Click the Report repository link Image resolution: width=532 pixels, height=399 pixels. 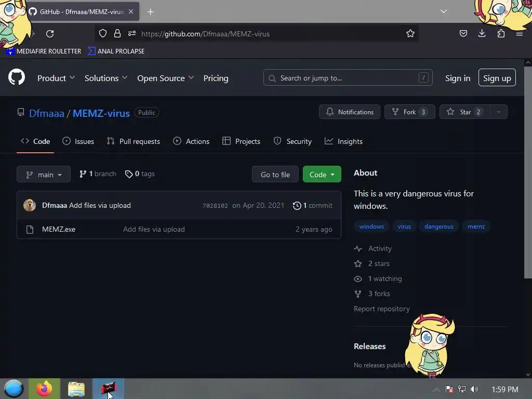[382, 309]
